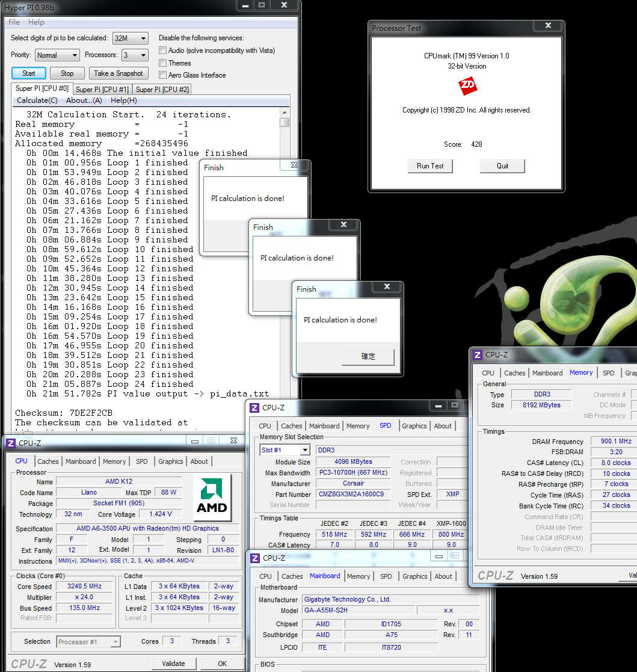Toggle the Aero Glass Interface checkbox
637x672 pixels.
click(x=163, y=75)
